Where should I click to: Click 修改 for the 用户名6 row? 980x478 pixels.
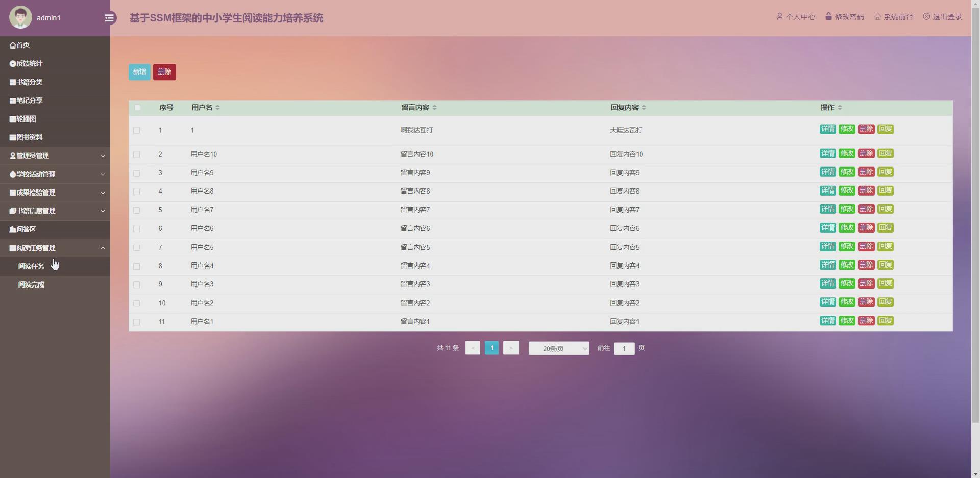pos(847,228)
